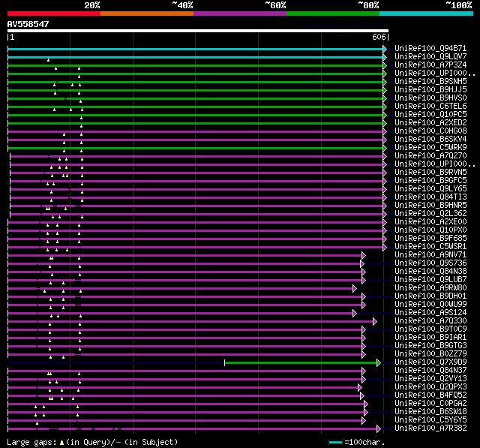Click the arrowhead ending the C0PGA2 alignment
The height and width of the screenshot is (448, 480).
tap(366, 404)
